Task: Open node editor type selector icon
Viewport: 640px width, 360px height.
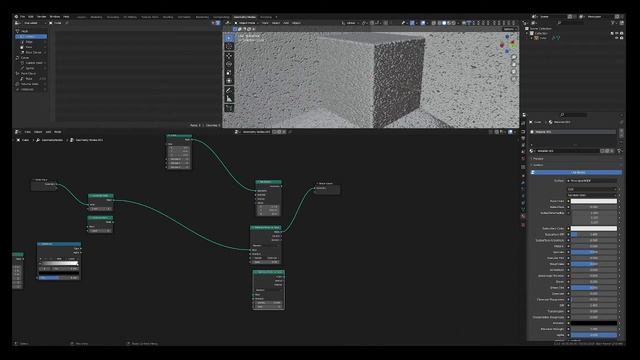Action: point(18,132)
